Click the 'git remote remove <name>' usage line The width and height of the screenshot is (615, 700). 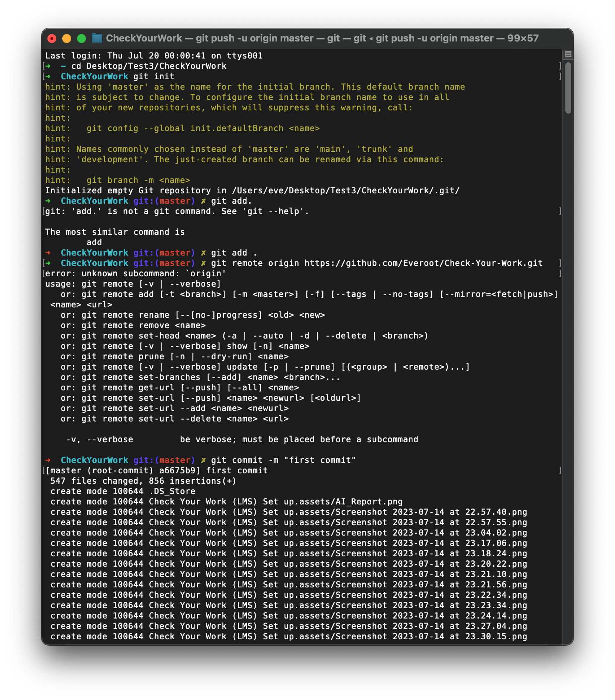133,326
